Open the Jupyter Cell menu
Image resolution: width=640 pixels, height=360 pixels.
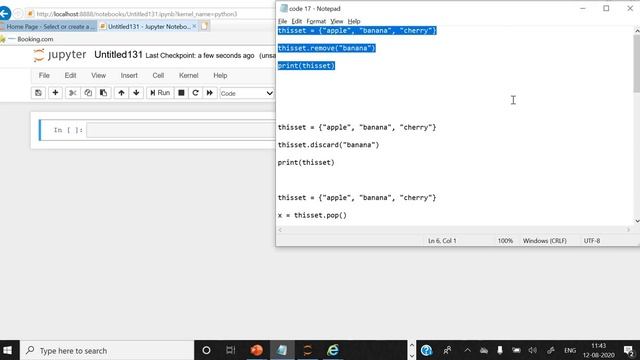[158, 76]
